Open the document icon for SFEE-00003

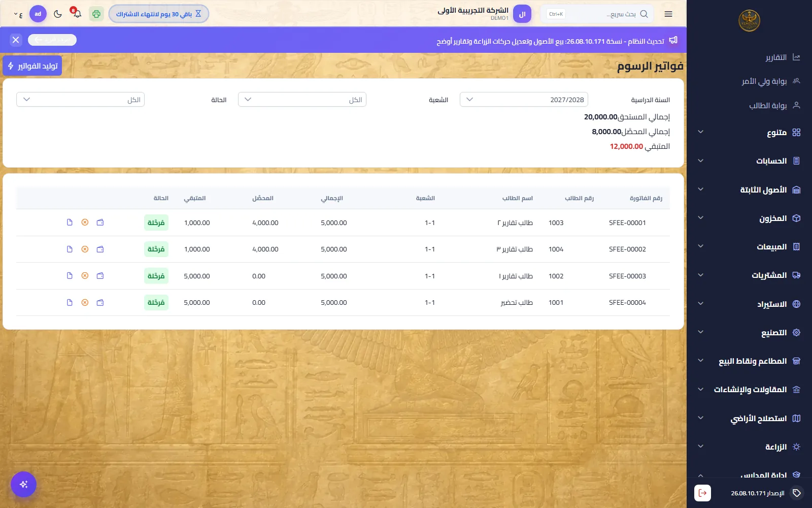(70, 276)
